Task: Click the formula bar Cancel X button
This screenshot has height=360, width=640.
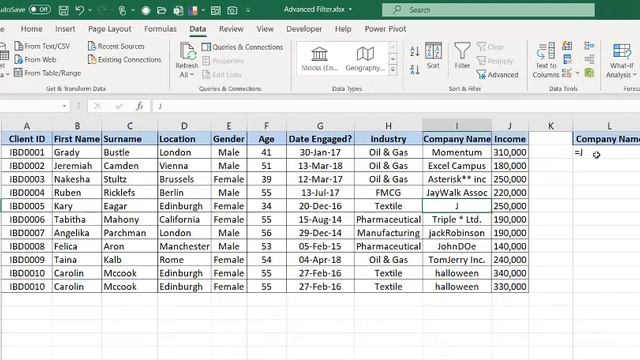Action: coord(97,106)
